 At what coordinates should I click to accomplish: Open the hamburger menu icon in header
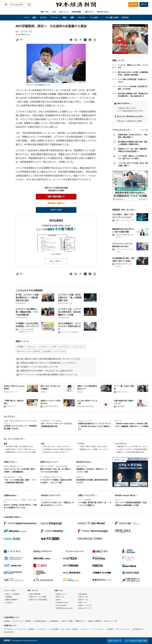tap(6, 4)
